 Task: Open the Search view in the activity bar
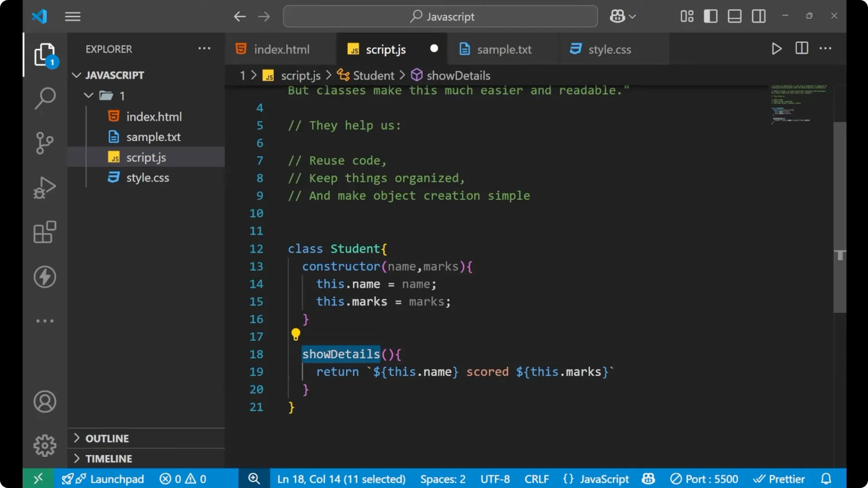coord(45,98)
